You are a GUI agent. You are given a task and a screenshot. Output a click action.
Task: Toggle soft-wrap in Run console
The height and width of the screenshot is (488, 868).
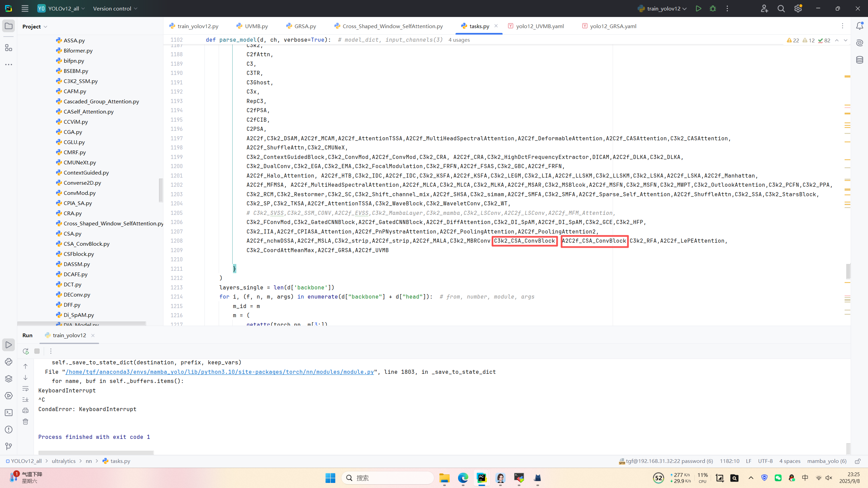pos(25,388)
